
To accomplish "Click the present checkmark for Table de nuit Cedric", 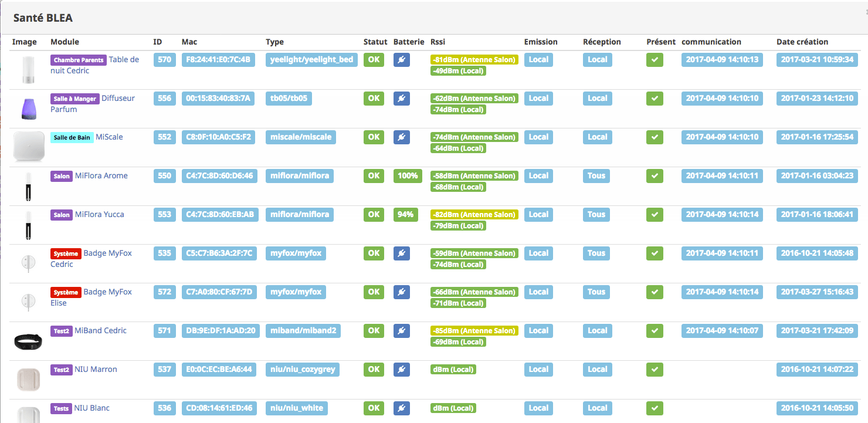I will click(655, 59).
